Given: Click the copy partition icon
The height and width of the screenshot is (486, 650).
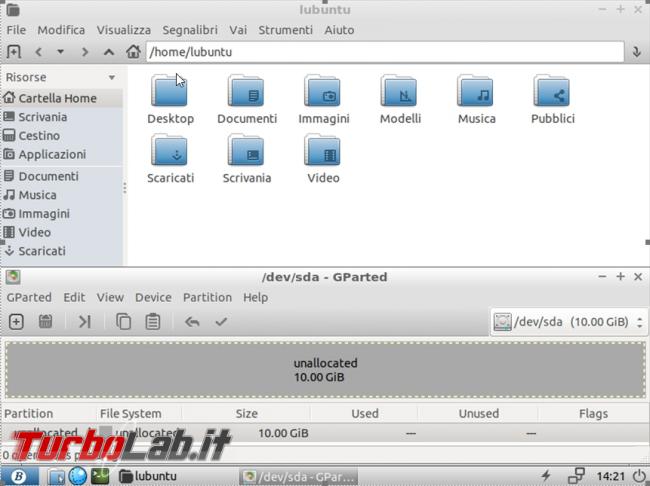Looking at the screenshot, I should (123, 322).
